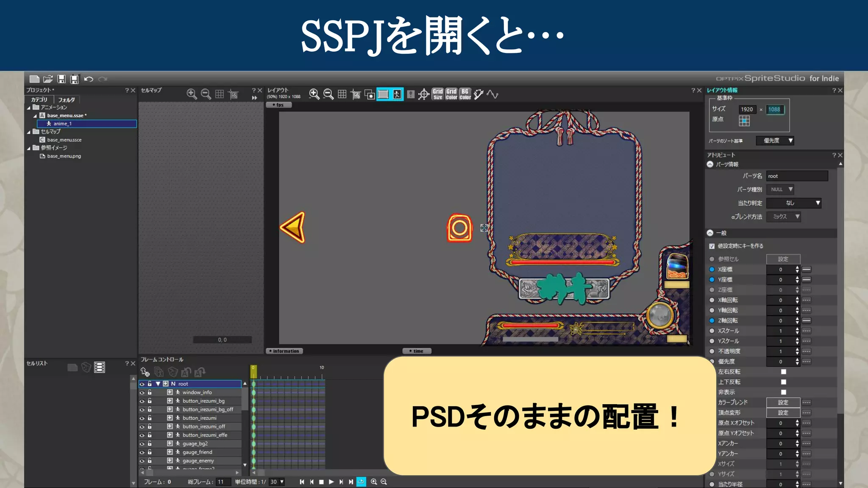Switch to the フォルダ tab
The height and width of the screenshot is (488, 868).
tap(67, 100)
